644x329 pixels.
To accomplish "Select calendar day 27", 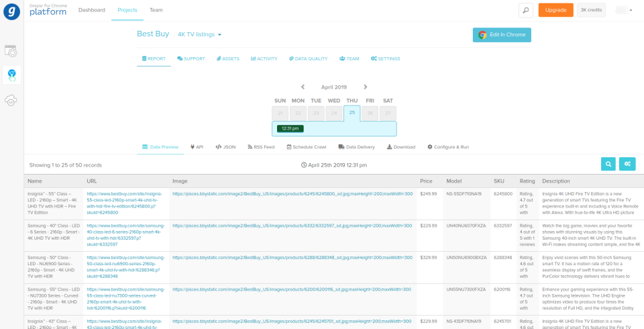I will pyautogui.click(x=388, y=113).
